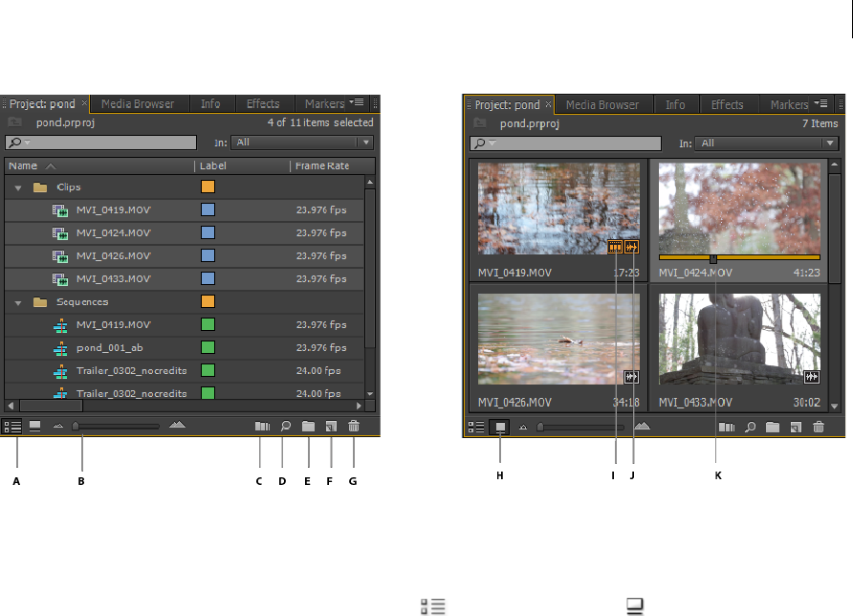Close the Project: pond tab in left panel

(x=84, y=102)
